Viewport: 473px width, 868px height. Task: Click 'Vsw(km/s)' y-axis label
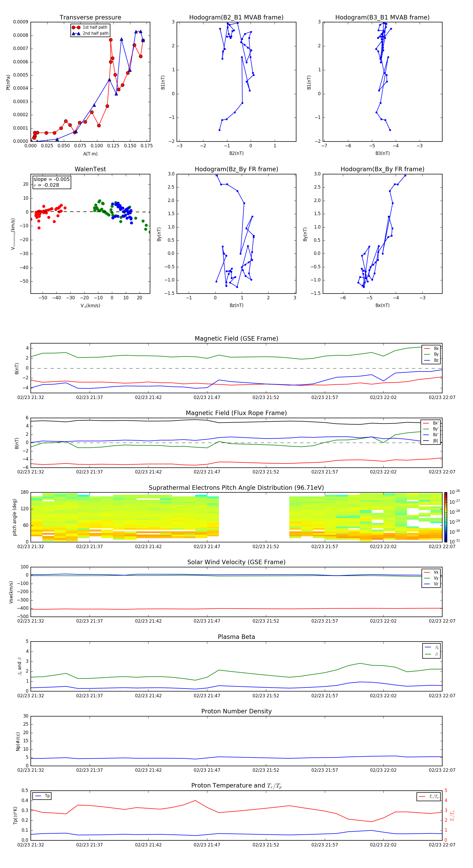click(x=11, y=592)
